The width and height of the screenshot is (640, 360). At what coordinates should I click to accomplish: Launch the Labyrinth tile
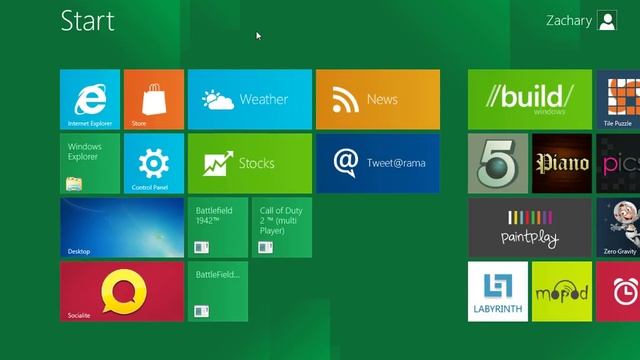tap(498, 291)
